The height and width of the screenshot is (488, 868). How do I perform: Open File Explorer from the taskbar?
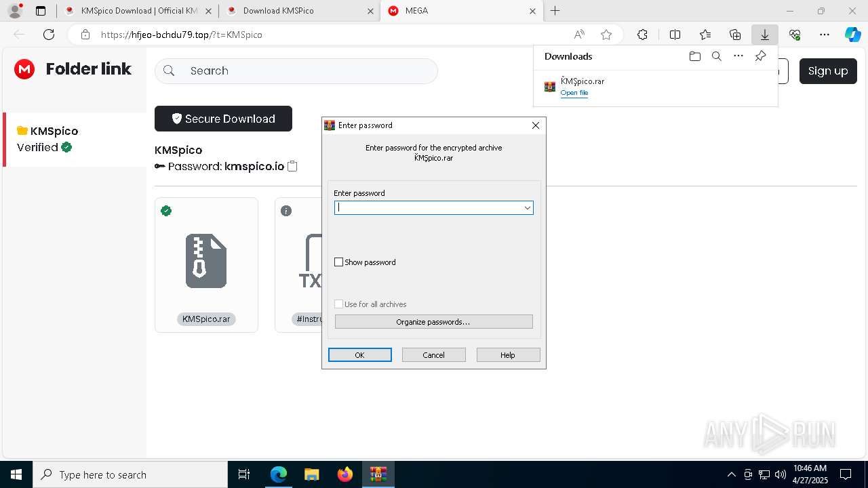pyautogui.click(x=311, y=474)
